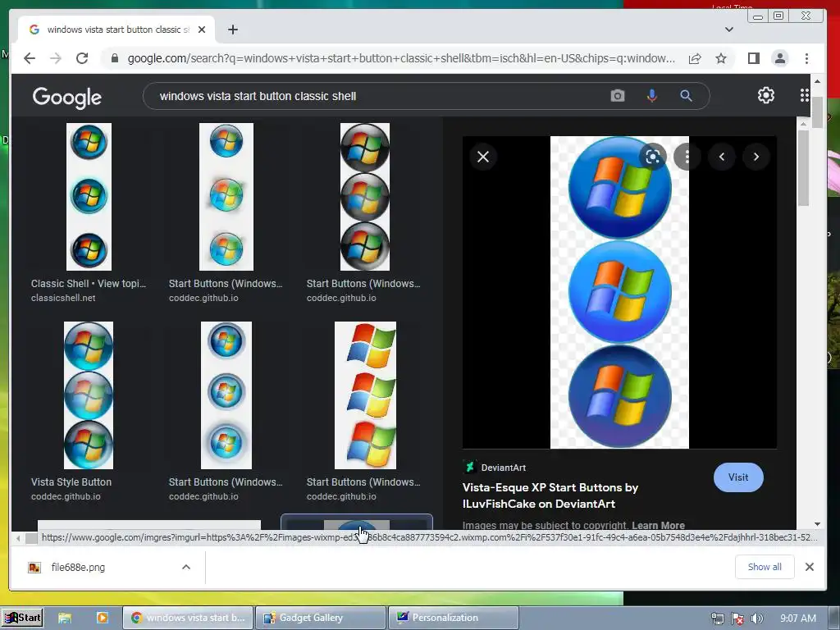The height and width of the screenshot is (630, 840).
Task: Switch to Gadget Gallery taskbar window
Action: [x=321, y=618]
